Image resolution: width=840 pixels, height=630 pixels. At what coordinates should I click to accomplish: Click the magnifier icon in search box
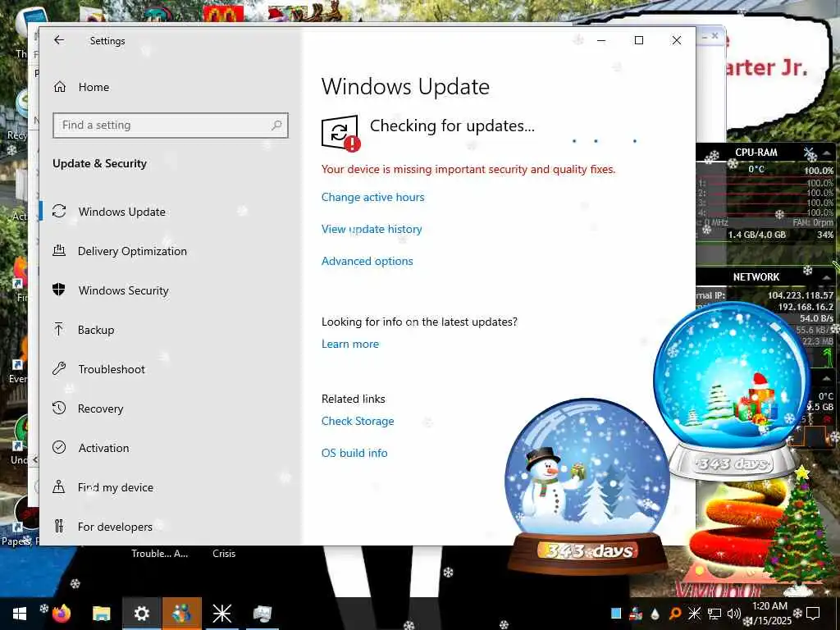pyautogui.click(x=276, y=126)
